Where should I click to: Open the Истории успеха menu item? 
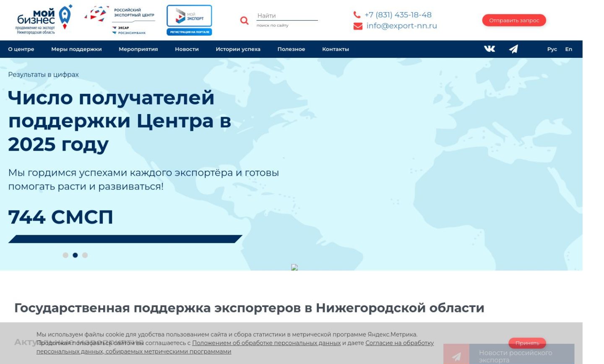point(238,49)
